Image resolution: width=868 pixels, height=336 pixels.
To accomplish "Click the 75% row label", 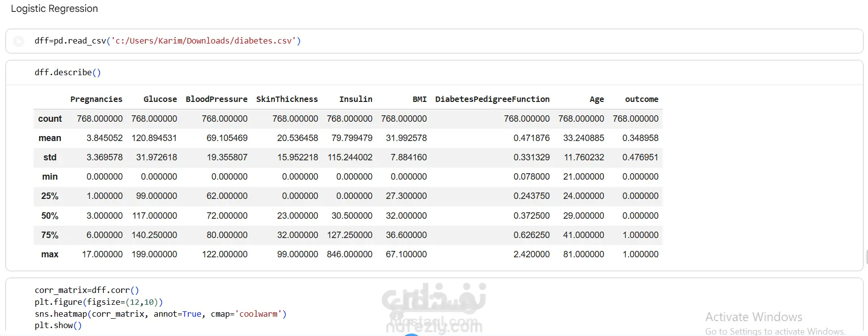I will 50,235.
